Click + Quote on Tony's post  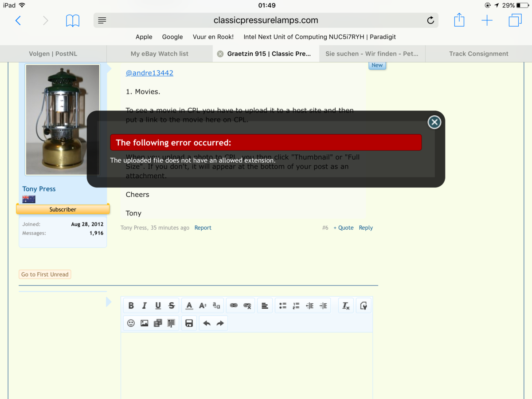(344, 228)
